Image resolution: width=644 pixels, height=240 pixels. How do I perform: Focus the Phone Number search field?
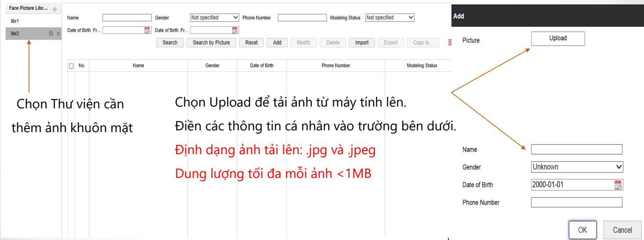pyautogui.click(x=302, y=18)
